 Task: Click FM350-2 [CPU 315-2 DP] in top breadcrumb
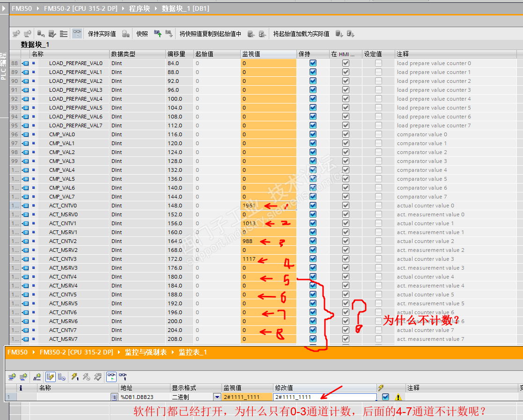81,8
